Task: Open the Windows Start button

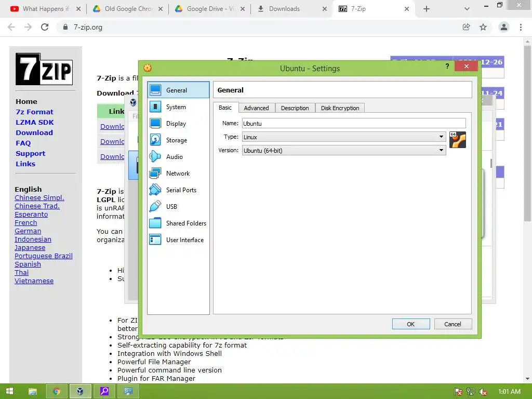Action: [x=9, y=391]
